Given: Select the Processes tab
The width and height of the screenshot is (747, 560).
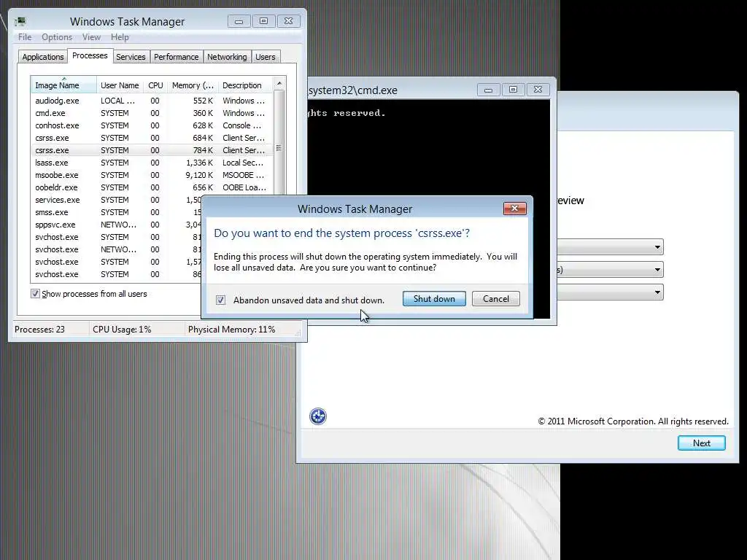Looking at the screenshot, I should pyautogui.click(x=90, y=55).
